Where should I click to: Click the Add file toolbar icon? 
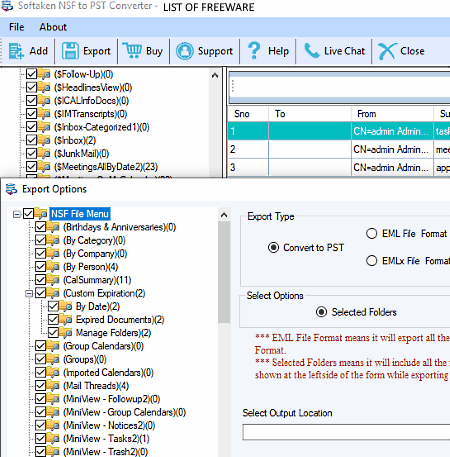click(x=16, y=51)
